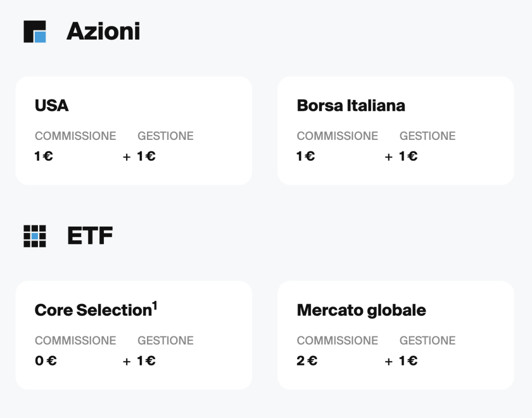Click the footnote 1 superscript on Core Selection
Screen dimensions: 532x418
155,306
